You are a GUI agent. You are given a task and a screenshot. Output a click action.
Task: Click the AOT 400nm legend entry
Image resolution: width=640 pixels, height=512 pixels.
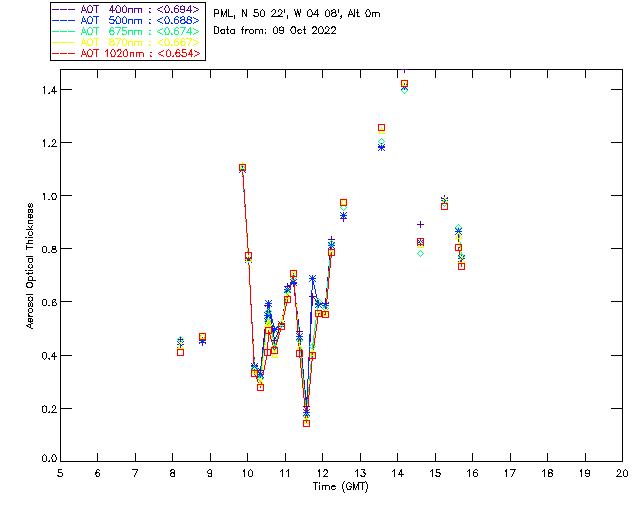tap(126, 9)
